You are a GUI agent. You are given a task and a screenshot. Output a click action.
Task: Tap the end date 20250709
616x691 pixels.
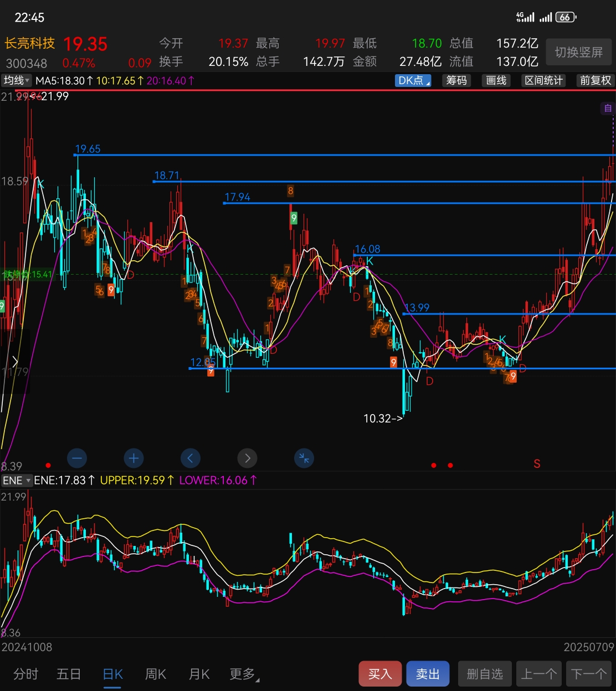(x=589, y=647)
